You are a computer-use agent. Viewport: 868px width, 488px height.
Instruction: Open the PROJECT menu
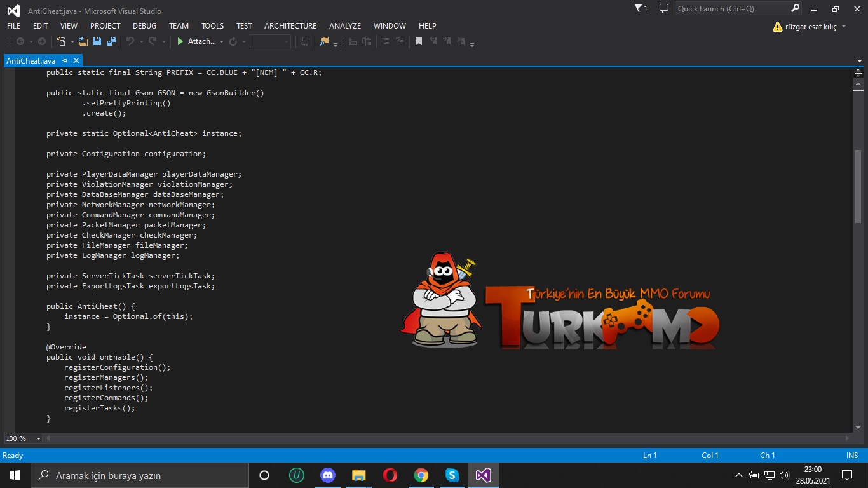tap(105, 26)
